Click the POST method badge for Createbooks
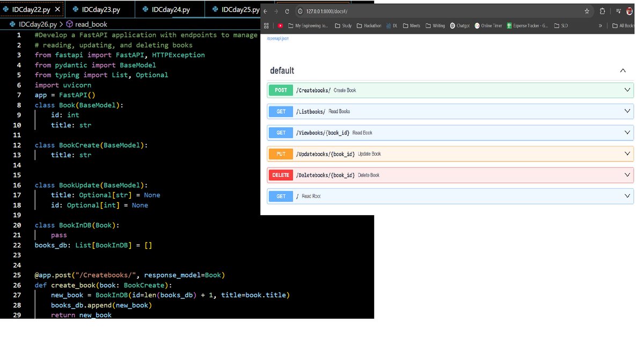 coord(281,90)
